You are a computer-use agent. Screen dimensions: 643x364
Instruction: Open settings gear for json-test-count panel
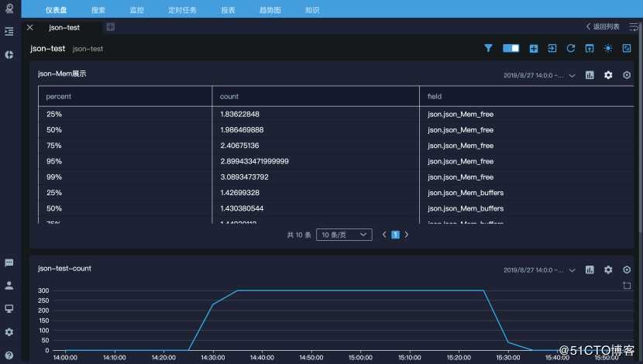(608, 270)
